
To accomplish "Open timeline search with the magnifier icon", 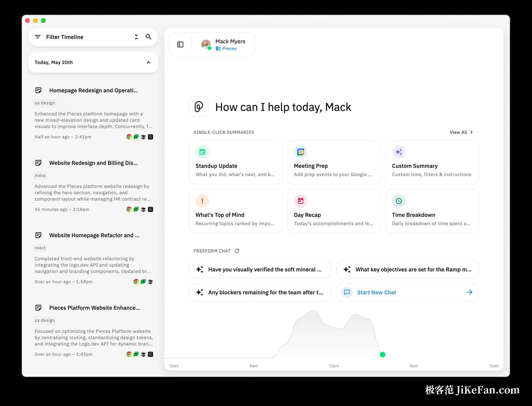I will click(x=149, y=37).
